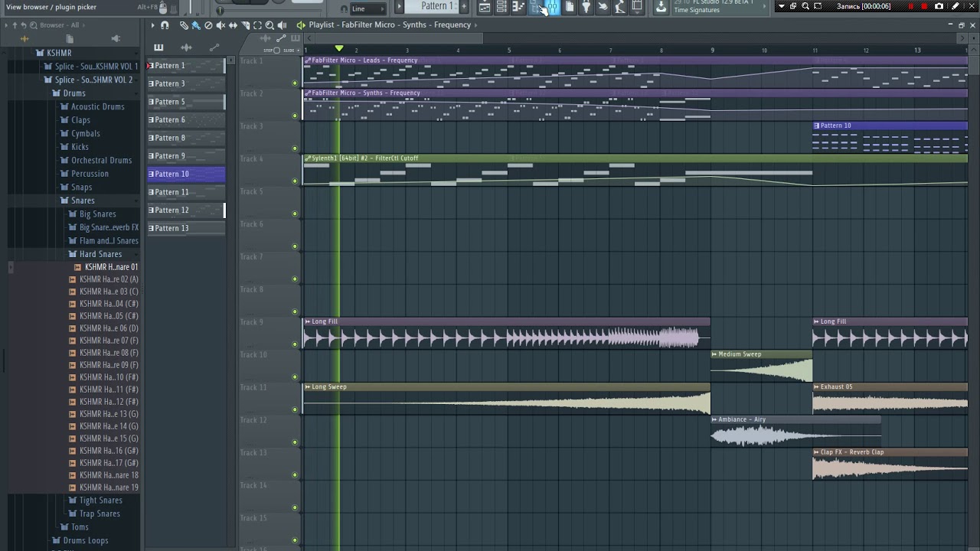Click the recorder red pause button

point(911,6)
